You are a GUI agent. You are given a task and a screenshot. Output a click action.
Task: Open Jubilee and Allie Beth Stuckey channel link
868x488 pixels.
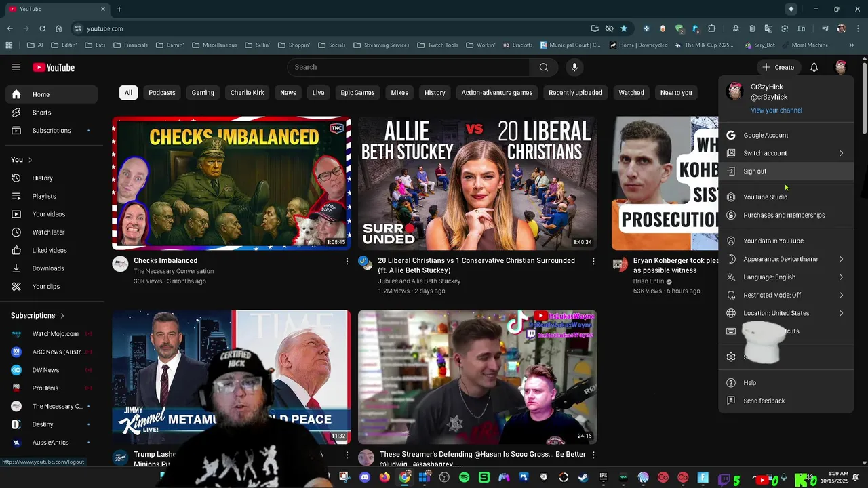(419, 281)
